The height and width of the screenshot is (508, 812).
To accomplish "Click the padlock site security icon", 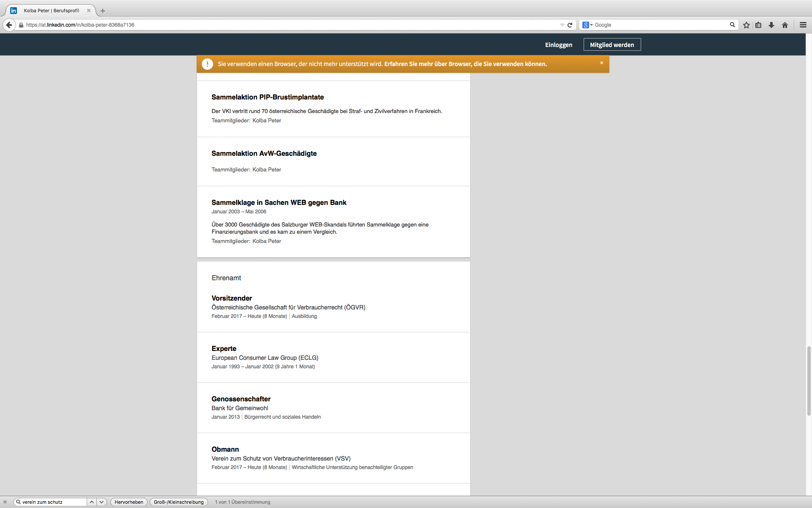I will pos(21,25).
